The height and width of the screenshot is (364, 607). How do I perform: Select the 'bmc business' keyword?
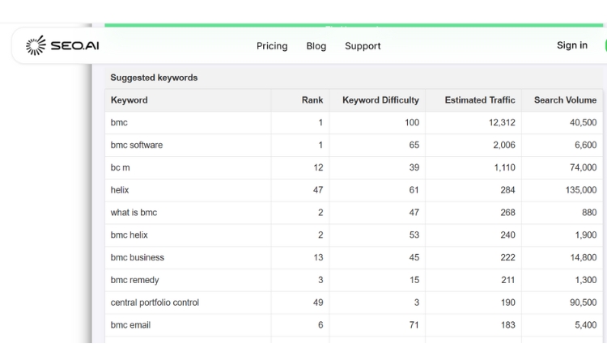137,257
